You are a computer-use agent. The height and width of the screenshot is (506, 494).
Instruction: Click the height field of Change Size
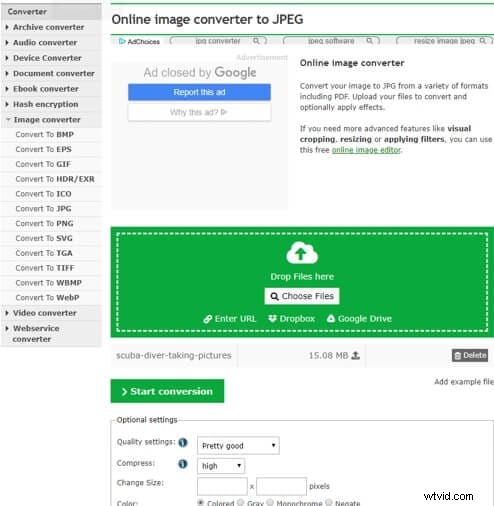click(x=281, y=486)
